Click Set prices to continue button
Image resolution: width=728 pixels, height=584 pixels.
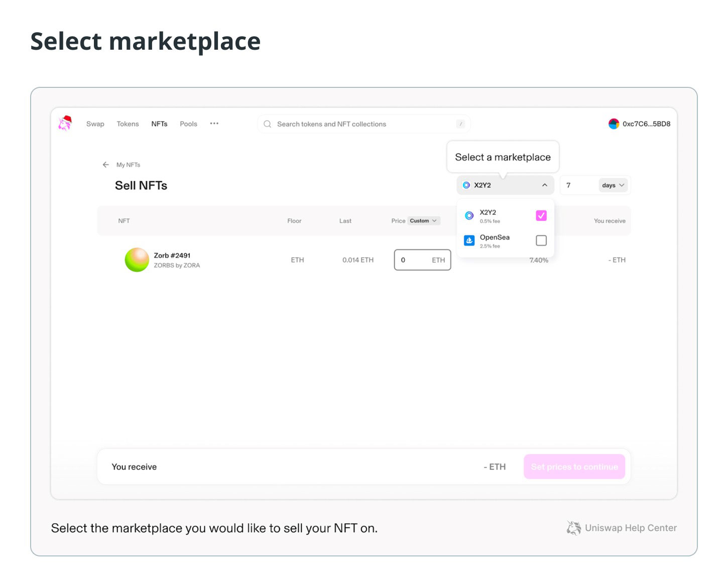pos(574,466)
